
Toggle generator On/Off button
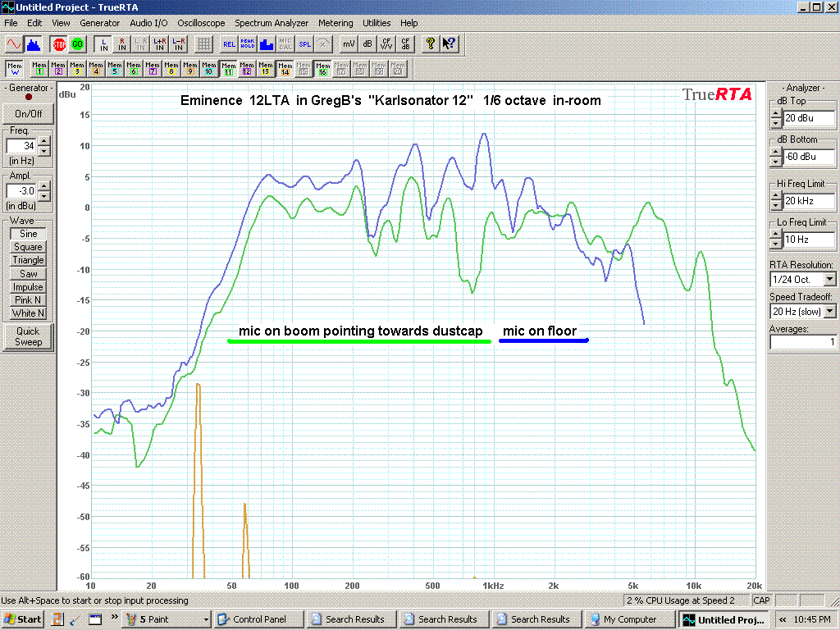pyautogui.click(x=29, y=113)
